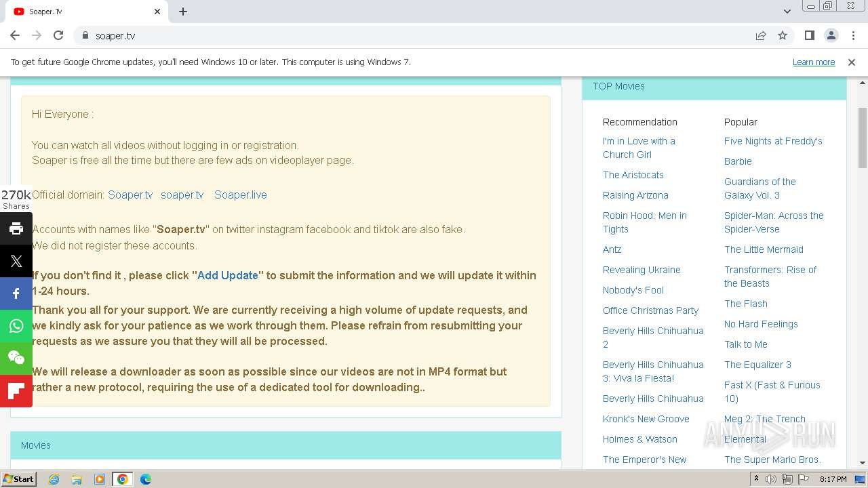Click the page vertical scrollbar thumb

863,138
